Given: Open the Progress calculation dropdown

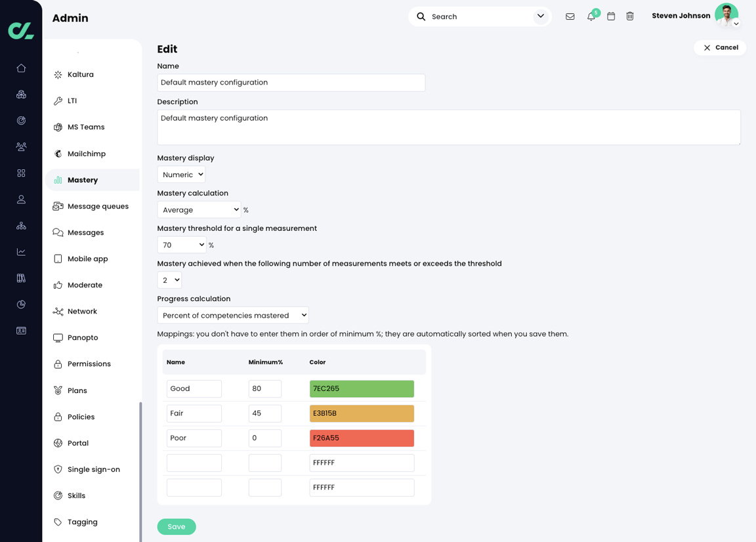Looking at the screenshot, I should (x=232, y=315).
